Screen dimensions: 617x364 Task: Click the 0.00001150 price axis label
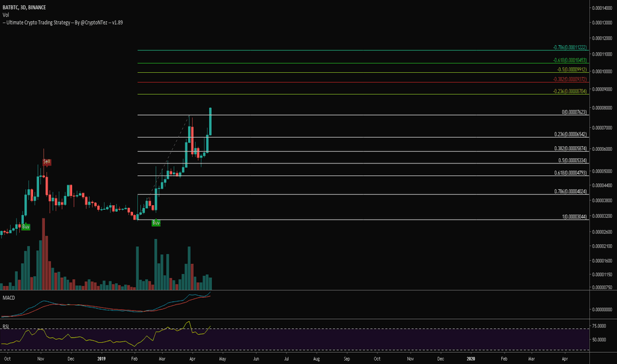coord(602,275)
